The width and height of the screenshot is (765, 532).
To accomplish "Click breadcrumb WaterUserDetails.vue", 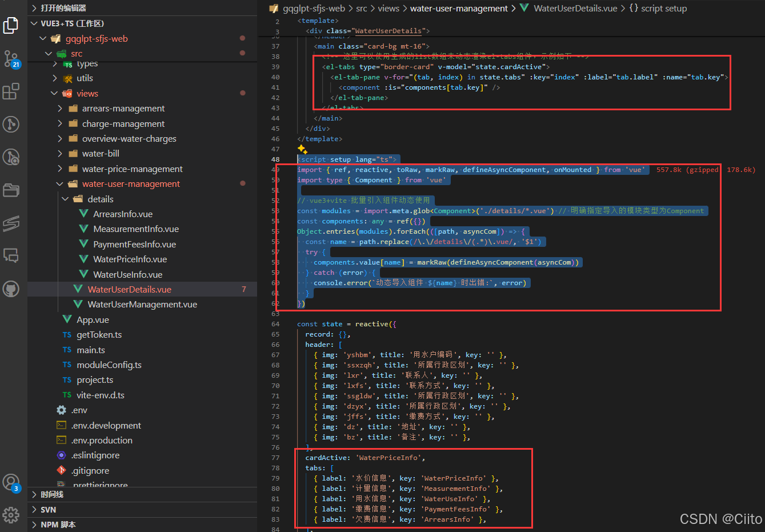I will [x=575, y=8].
